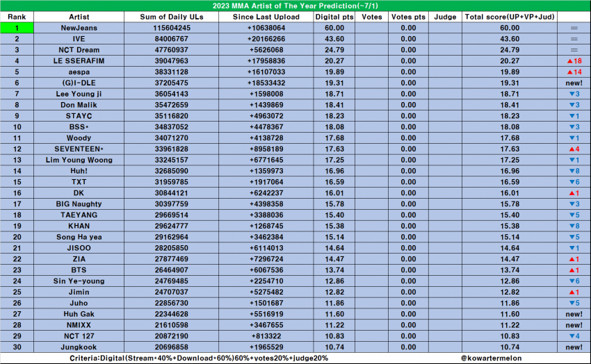Click the artist cell 'NCT Dream'
This screenshot has height=364, width=591.
(79, 50)
